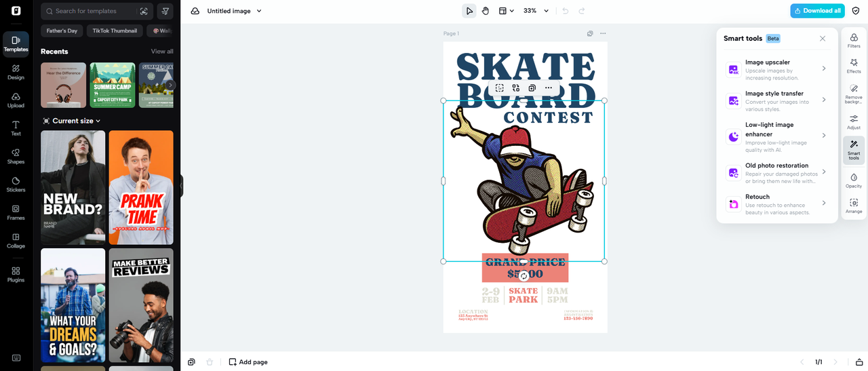Activate the Hand pan tool
The height and width of the screenshot is (371, 868).
486,11
